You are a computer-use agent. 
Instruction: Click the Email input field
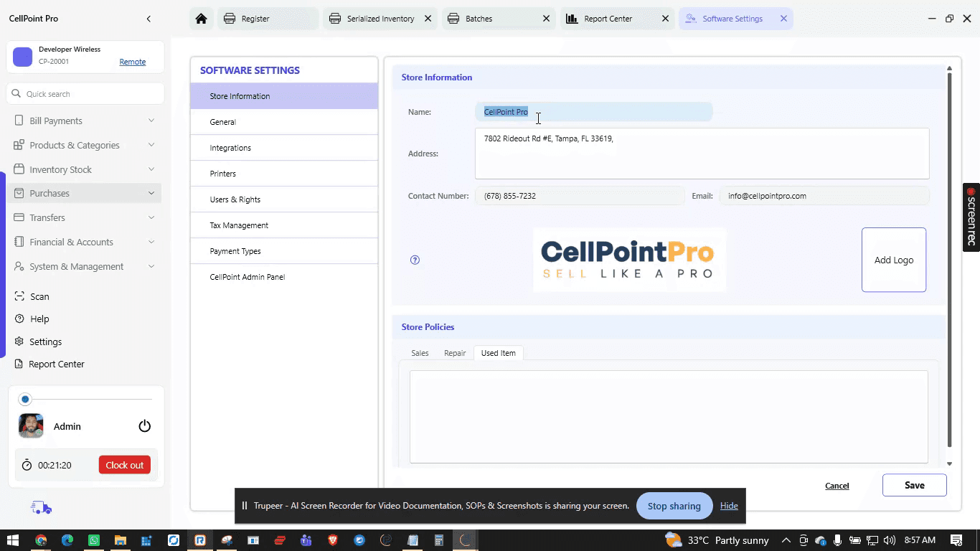click(x=825, y=196)
